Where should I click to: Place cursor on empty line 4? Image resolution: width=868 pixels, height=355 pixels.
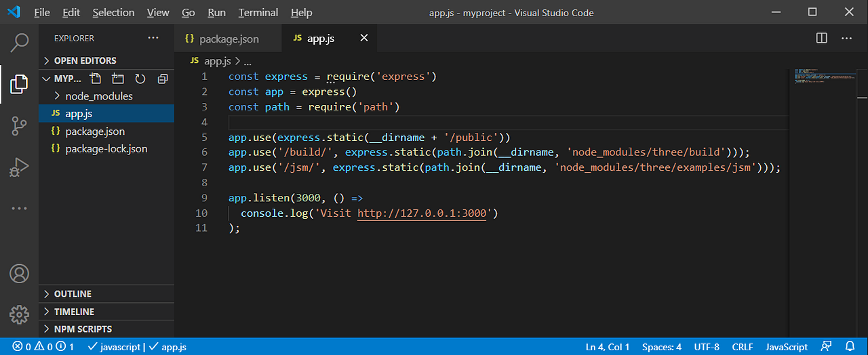[509, 122]
